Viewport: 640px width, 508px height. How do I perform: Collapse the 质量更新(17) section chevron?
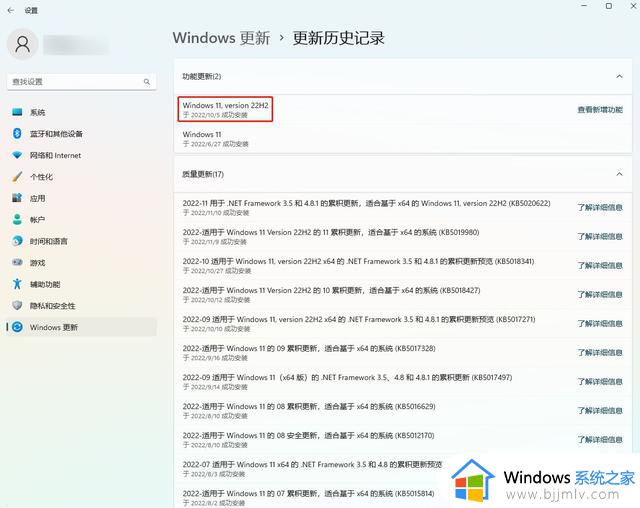tap(619, 174)
